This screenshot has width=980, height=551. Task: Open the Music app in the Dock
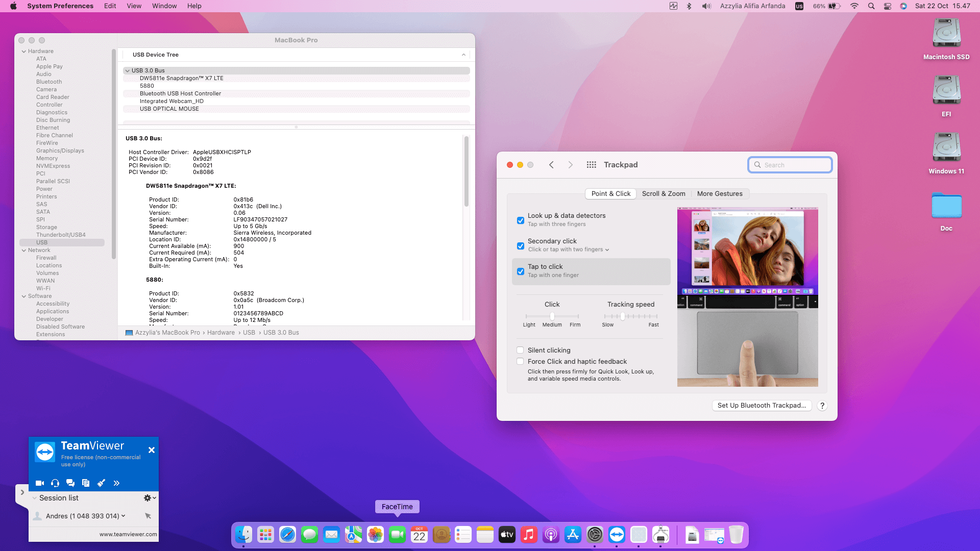pyautogui.click(x=529, y=535)
